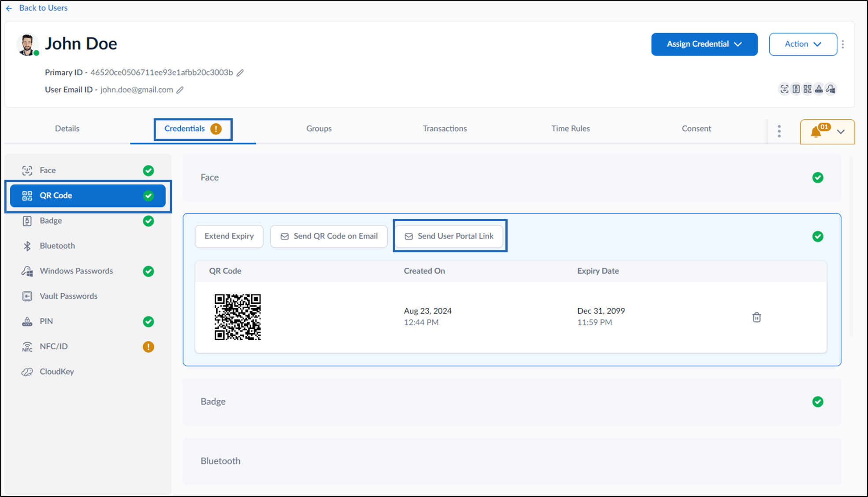
Task: Select CloudKey in the credentials sidebar
Action: point(88,372)
